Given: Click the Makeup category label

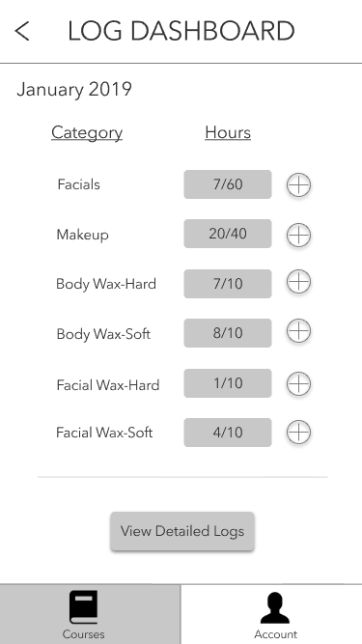Looking at the screenshot, I should 82,235.
